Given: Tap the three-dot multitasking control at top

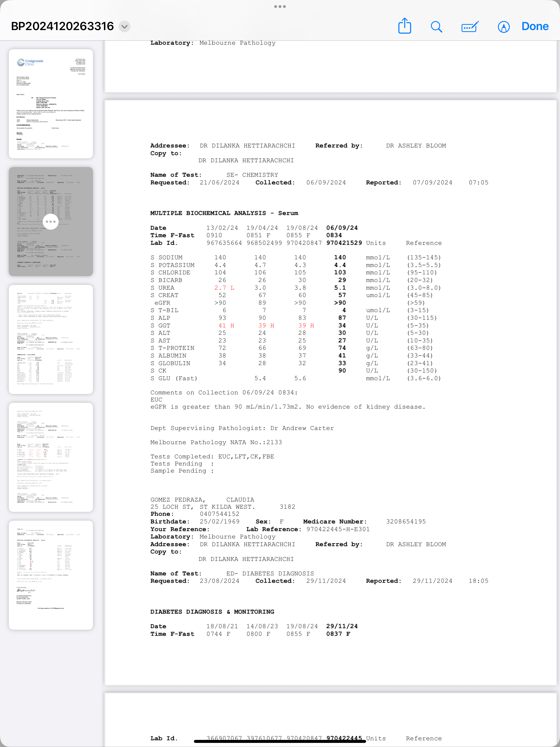Looking at the screenshot, I should coord(280,6).
